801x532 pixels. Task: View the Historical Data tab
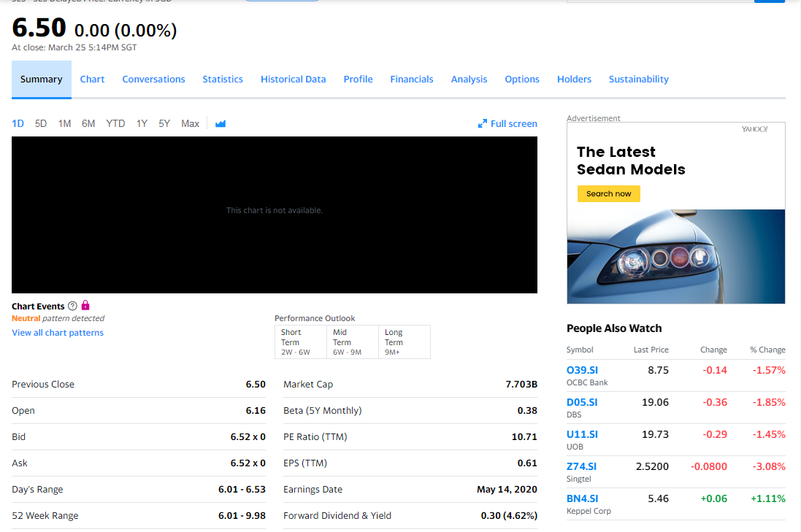click(x=294, y=79)
